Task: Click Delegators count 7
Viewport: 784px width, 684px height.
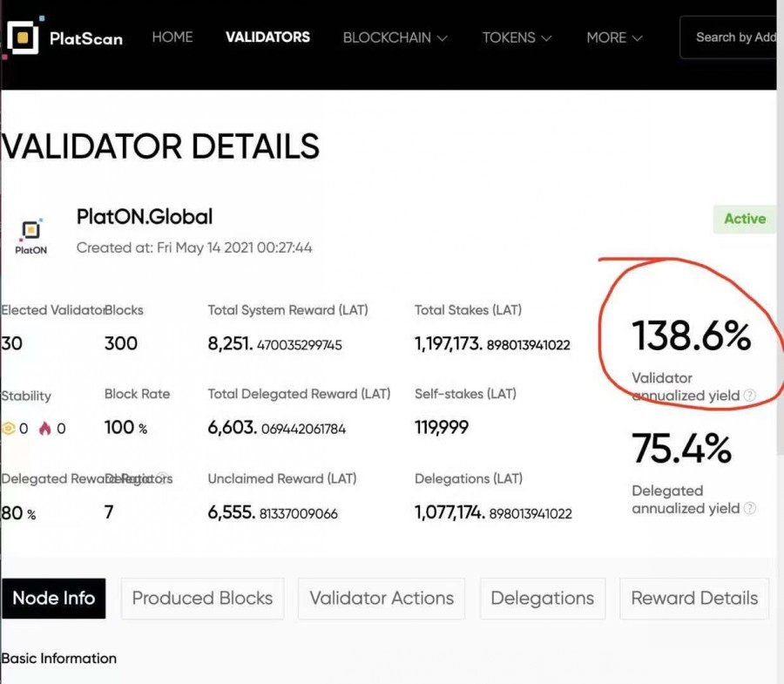Action: pyautogui.click(x=109, y=512)
